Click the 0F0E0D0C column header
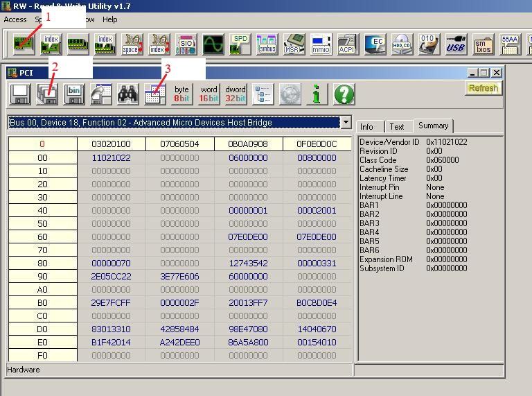 [317, 144]
